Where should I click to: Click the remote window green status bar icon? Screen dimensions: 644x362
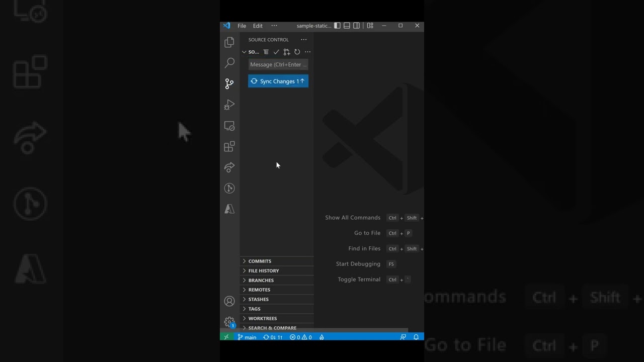[x=226, y=337]
